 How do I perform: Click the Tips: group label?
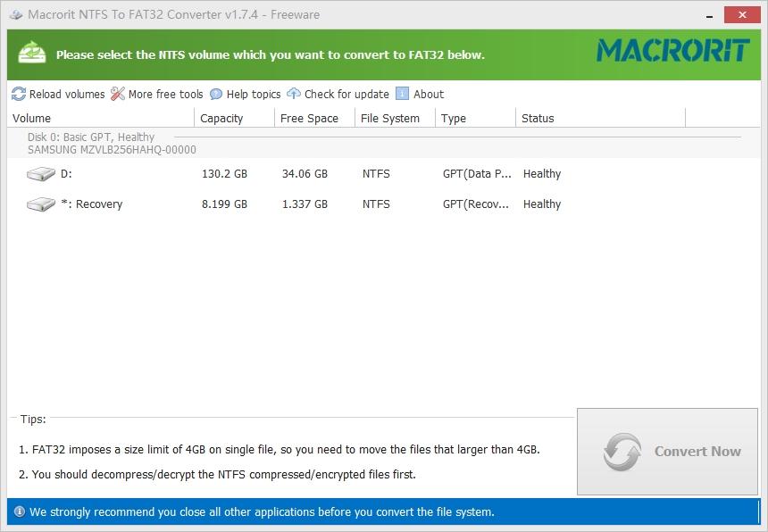pyautogui.click(x=33, y=419)
